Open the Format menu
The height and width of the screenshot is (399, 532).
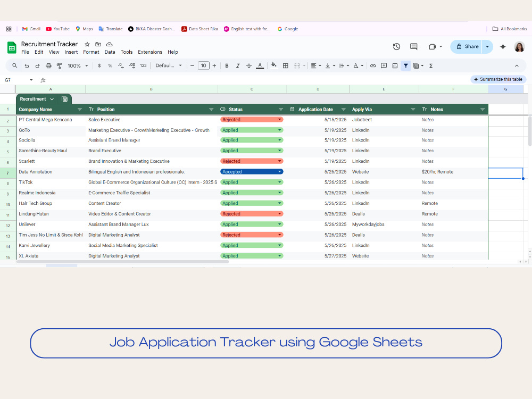click(92, 52)
